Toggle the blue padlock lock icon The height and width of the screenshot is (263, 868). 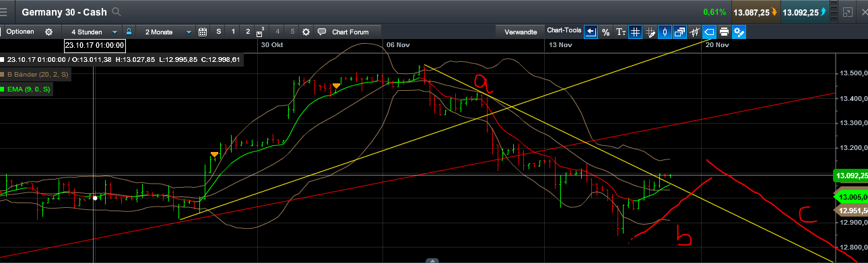(128, 32)
